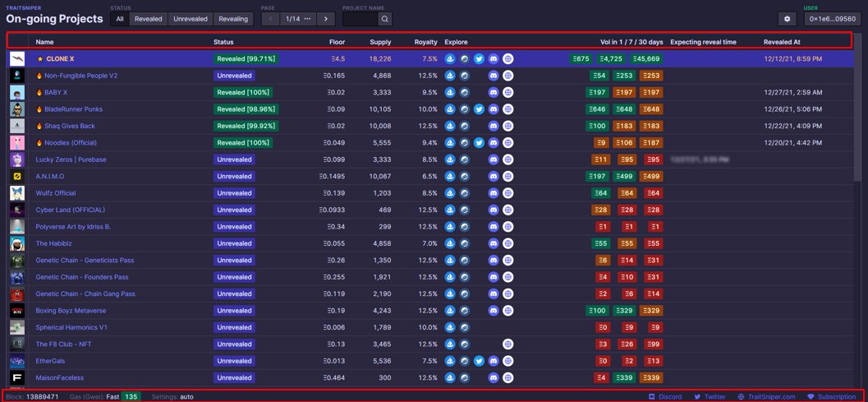Open Discord icon for MaisonFaceless
The width and height of the screenshot is (868, 402).
tap(494, 377)
